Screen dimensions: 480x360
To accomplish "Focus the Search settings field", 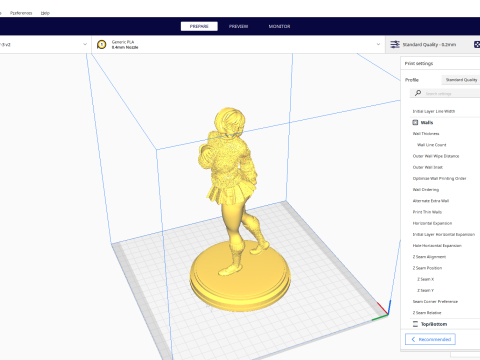I will [x=445, y=93].
